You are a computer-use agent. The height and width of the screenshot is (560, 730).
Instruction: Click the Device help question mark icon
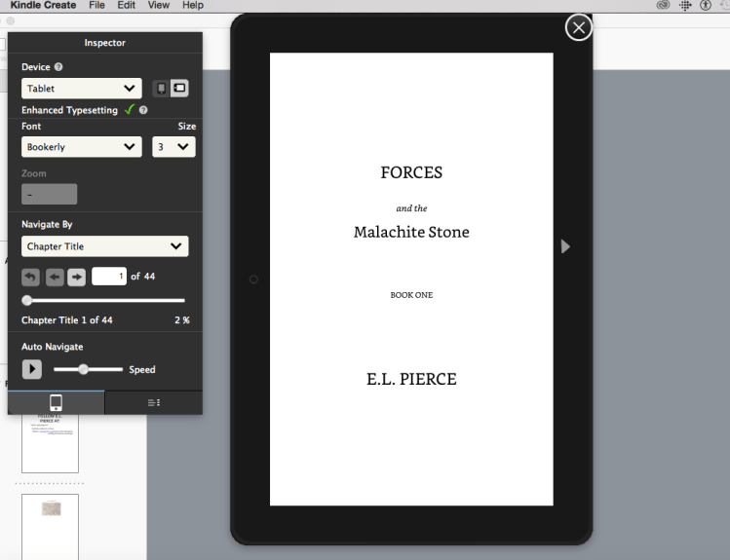pos(58,66)
